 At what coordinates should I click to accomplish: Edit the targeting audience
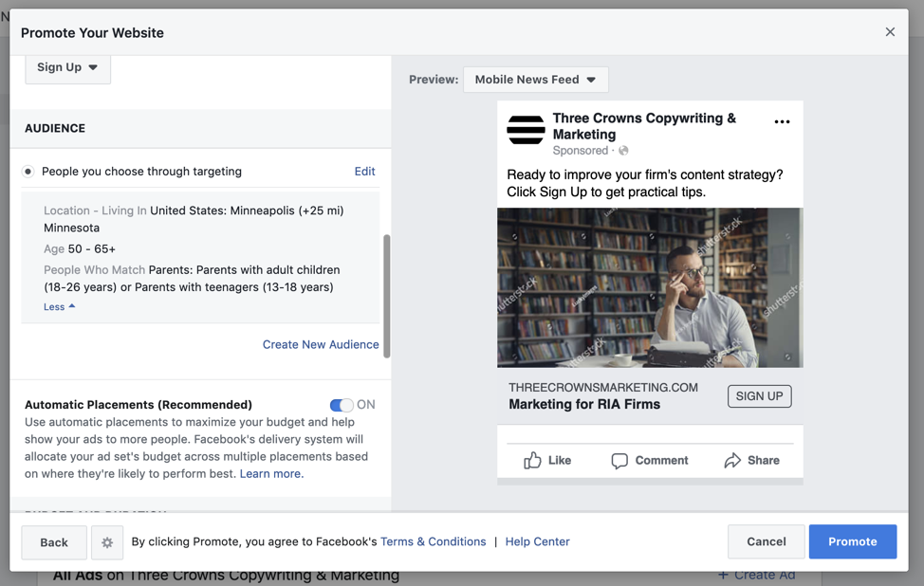pos(365,172)
